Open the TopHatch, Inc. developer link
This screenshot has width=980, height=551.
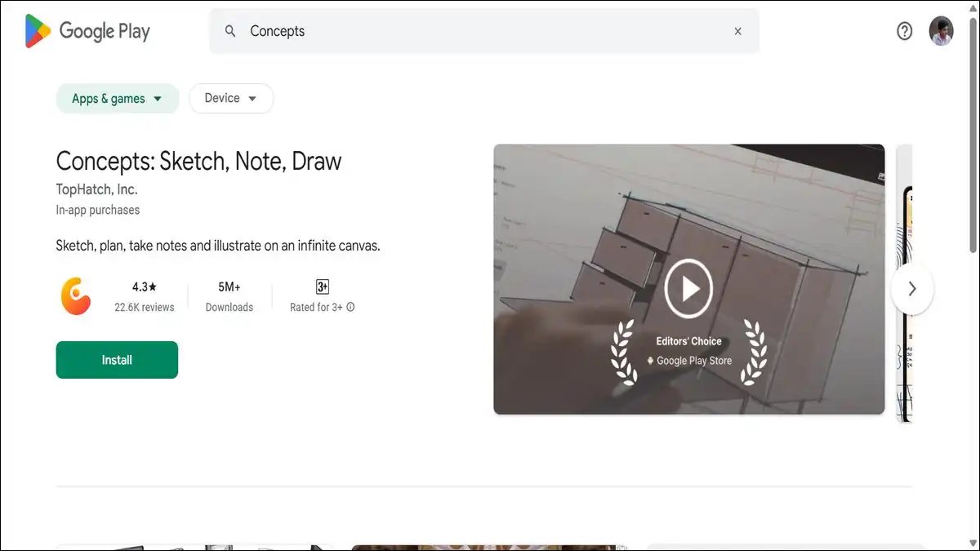96,189
